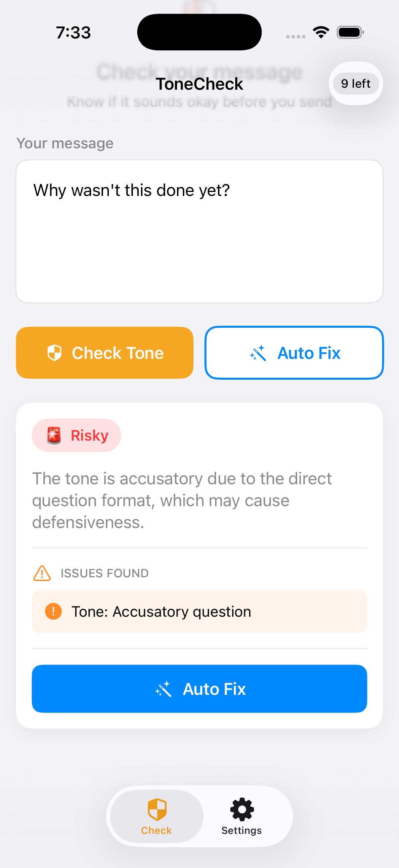The width and height of the screenshot is (399, 868).
Task: Click the wand icon on the bottom Auto Fix
Action: (x=165, y=689)
